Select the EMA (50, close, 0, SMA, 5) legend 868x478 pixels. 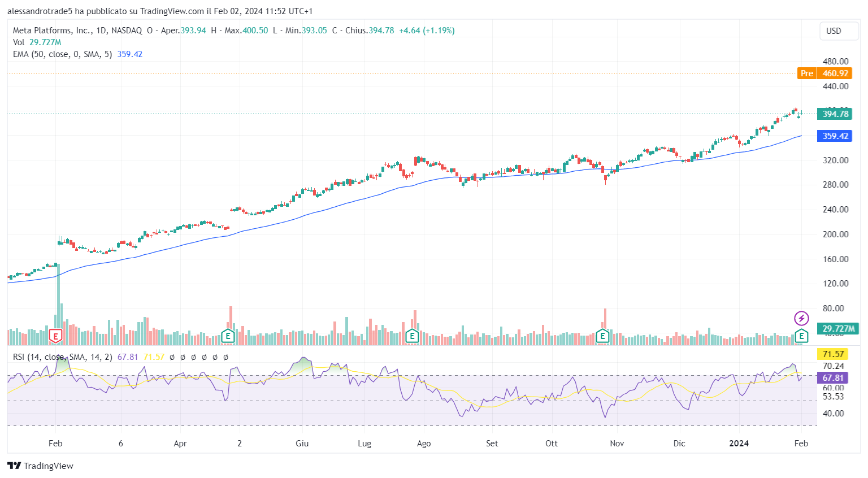[x=77, y=54]
